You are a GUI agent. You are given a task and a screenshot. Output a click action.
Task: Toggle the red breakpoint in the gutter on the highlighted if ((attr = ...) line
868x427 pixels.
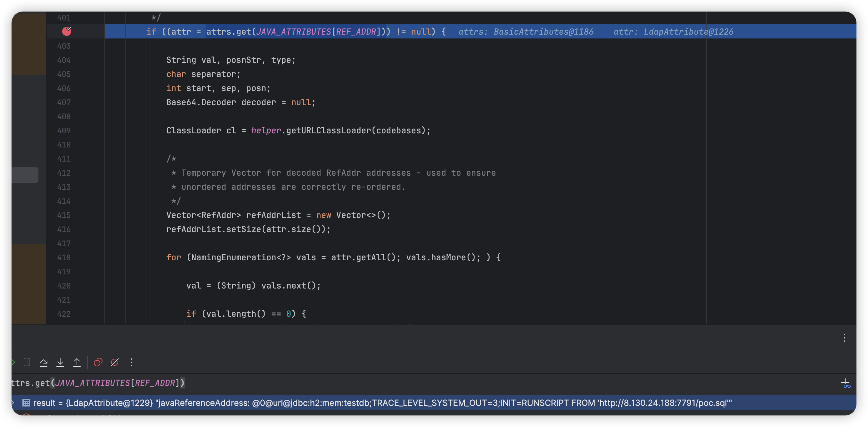click(x=67, y=31)
